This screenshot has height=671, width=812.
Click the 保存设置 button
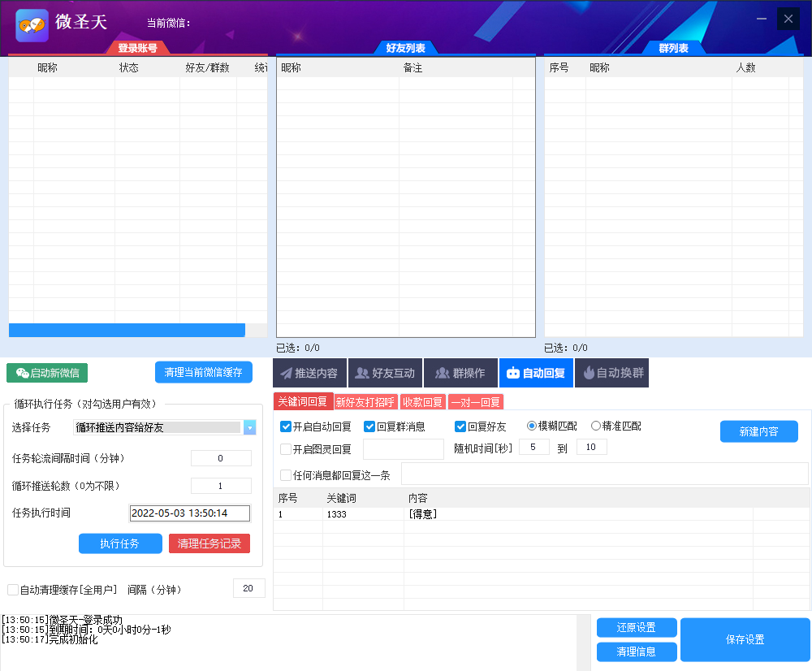point(745,640)
